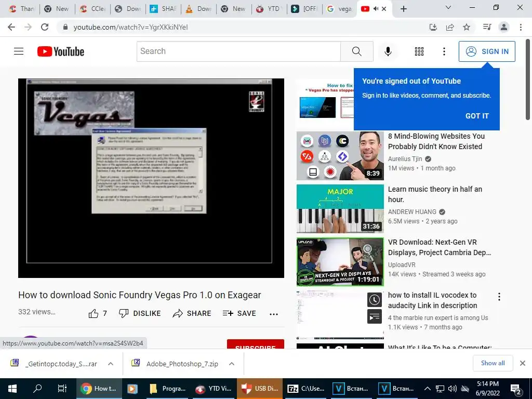Dismiss signed-out popup with GOT IT
The height and width of the screenshot is (399, 532).
477,116
